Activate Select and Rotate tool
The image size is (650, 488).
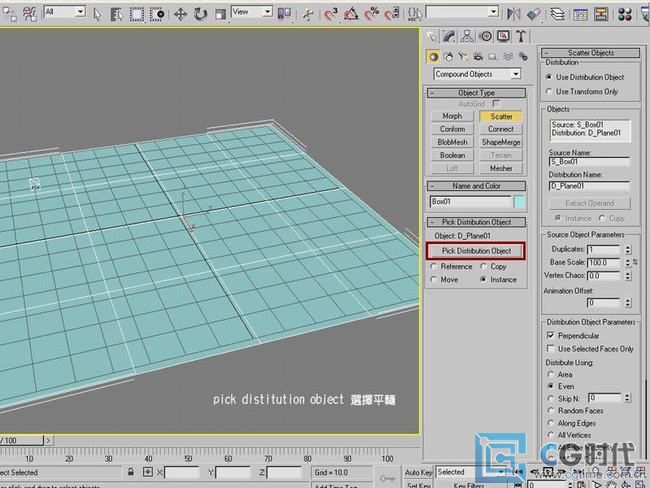pyautogui.click(x=201, y=15)
